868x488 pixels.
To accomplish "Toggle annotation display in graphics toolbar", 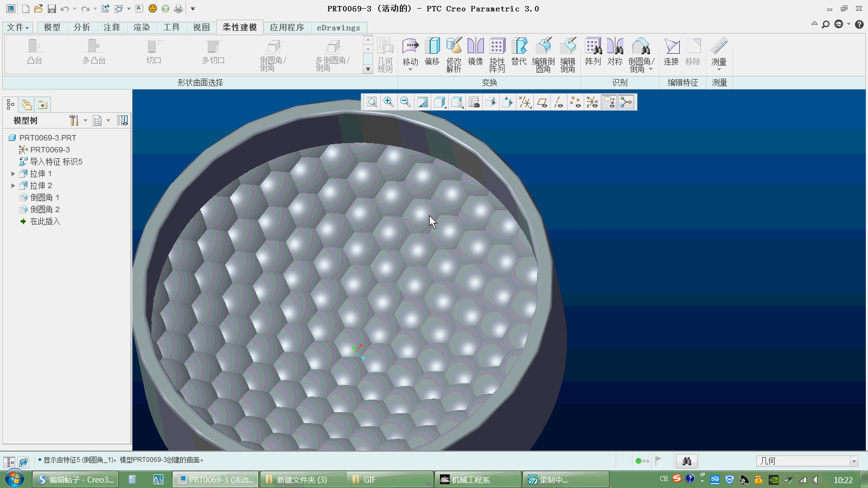I will tap(609, 102).
